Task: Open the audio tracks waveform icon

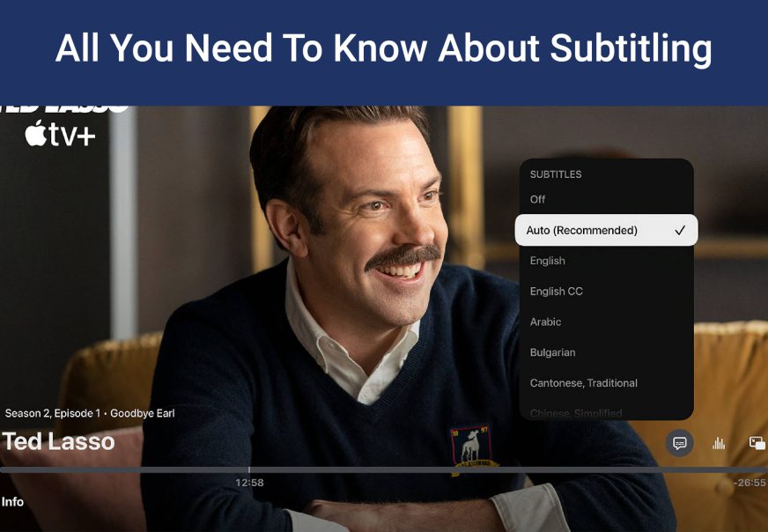Action: pyautogui.click(x=719, y=443)
